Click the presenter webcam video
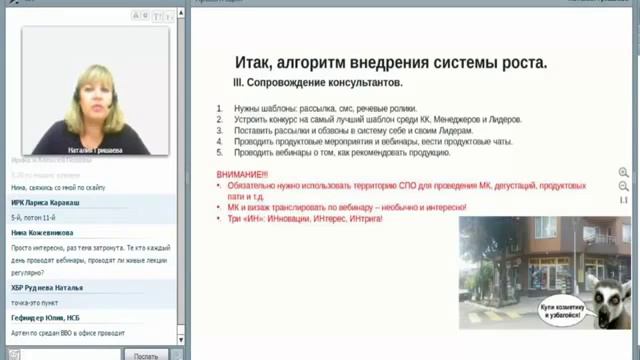 click(95, 91)
